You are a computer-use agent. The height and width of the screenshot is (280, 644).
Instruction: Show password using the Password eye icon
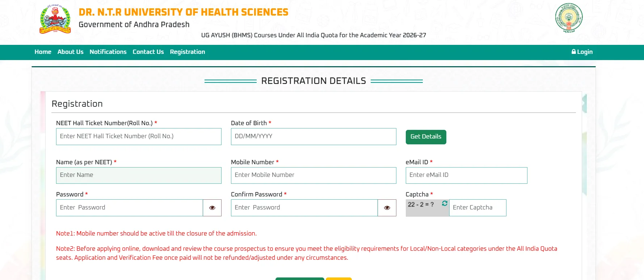point(212,208)
